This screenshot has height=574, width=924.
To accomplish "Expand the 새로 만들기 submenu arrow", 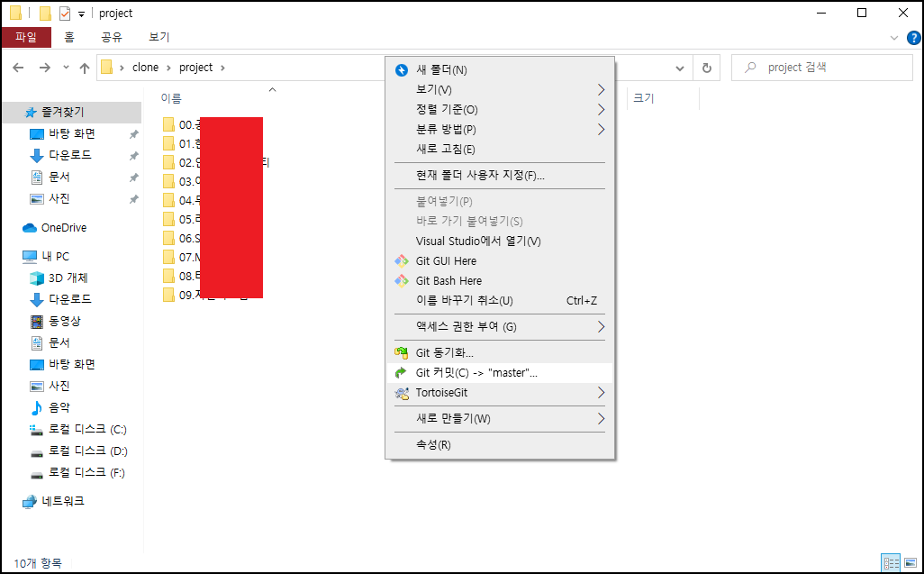I will coord(601,418).
